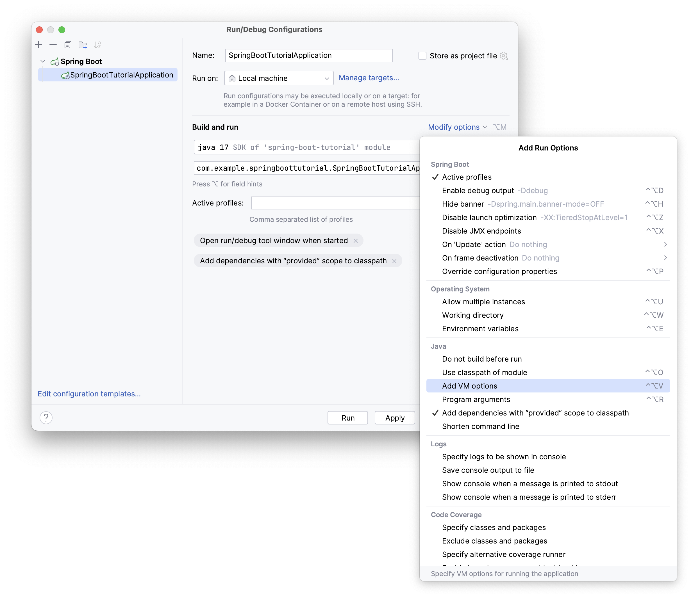The height and width of the screenshot is (612, 700).
Task: Select the Add VM options highlighted menu item
Action: (548, 385)
